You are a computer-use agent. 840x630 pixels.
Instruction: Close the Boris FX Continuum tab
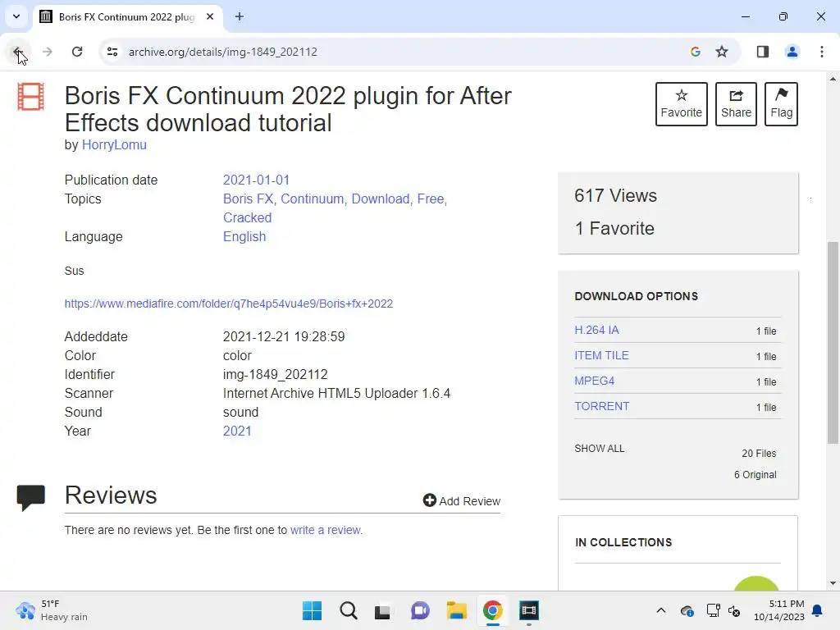coord(210,16)
